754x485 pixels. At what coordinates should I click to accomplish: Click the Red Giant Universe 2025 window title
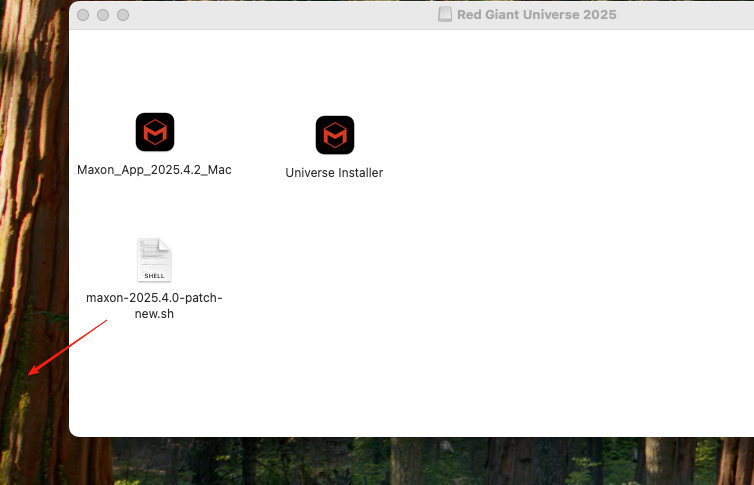click(537, 14)
